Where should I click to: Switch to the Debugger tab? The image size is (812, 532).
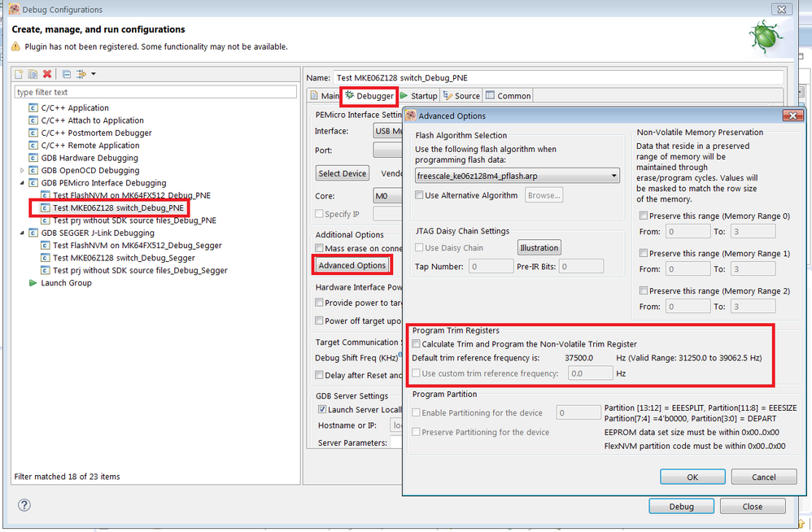click(x=369, y=96)
